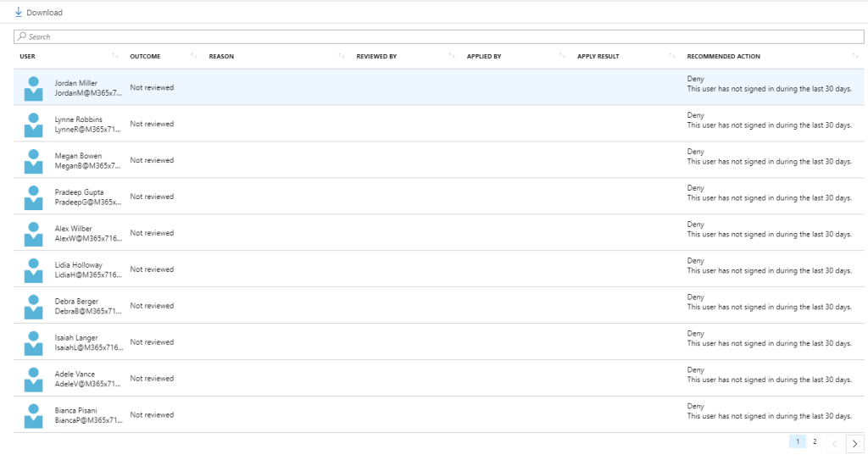Sort by the USER column arrows
This screenshot has height=466, width=868.
114,56
